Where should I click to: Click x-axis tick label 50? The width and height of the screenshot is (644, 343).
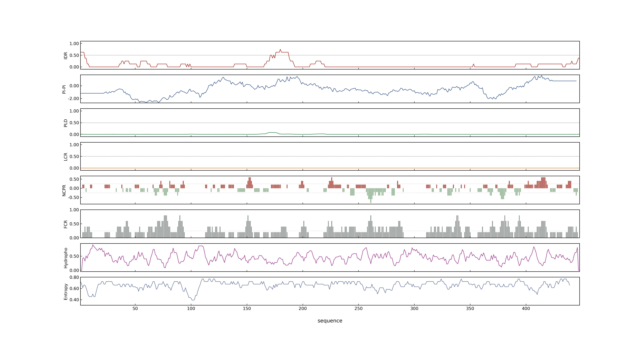[135, 308]
